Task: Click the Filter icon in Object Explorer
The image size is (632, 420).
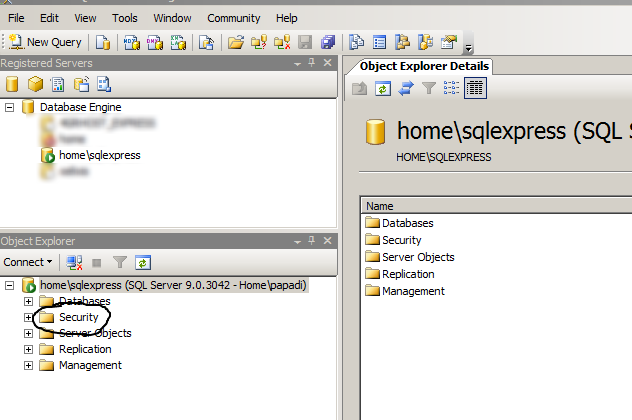Action: (x=120, y=262)
